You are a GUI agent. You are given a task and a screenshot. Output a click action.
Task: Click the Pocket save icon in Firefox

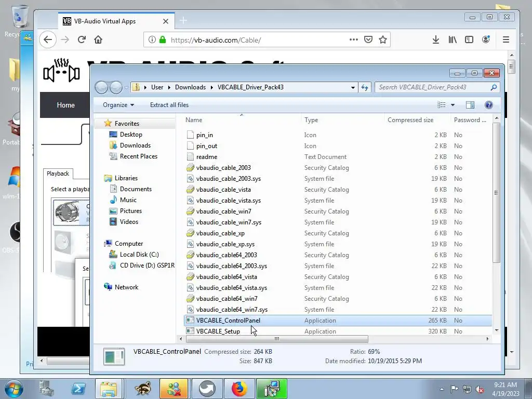point(368,39)
